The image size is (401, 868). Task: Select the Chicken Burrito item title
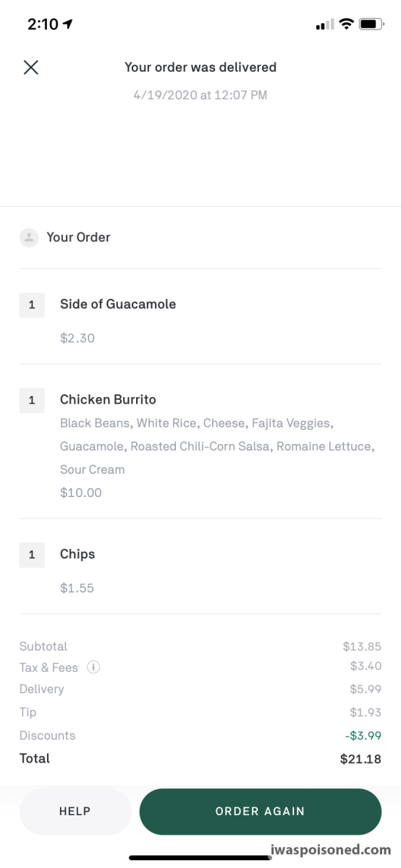(108, 399)
